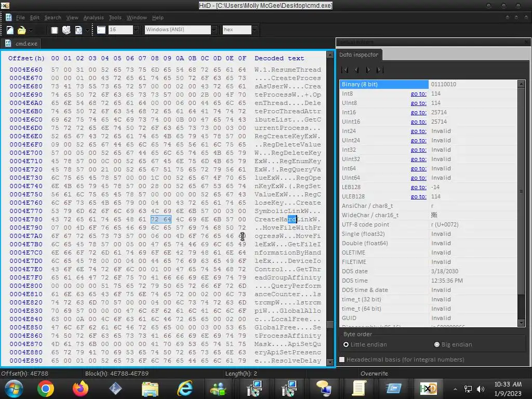Open the hex offset base dropdown

(x=255, y=30)
